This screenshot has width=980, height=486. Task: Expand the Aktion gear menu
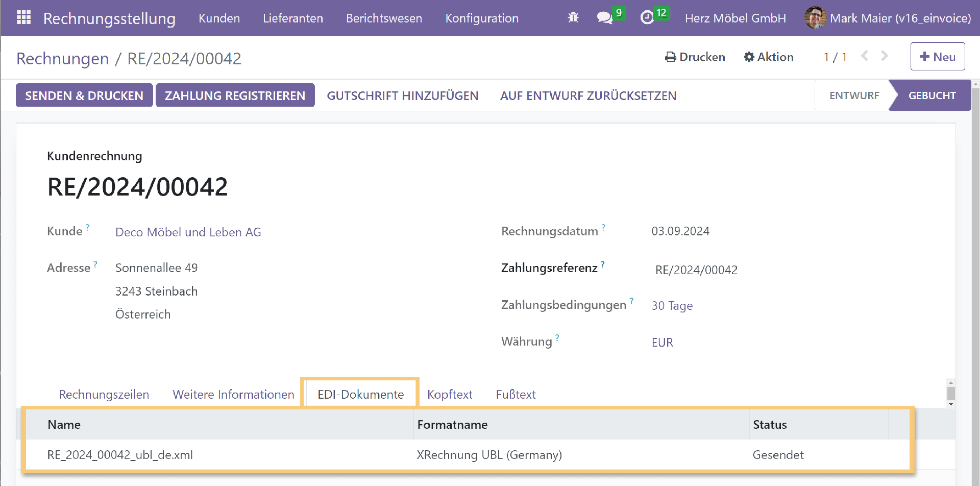(769, 57)
